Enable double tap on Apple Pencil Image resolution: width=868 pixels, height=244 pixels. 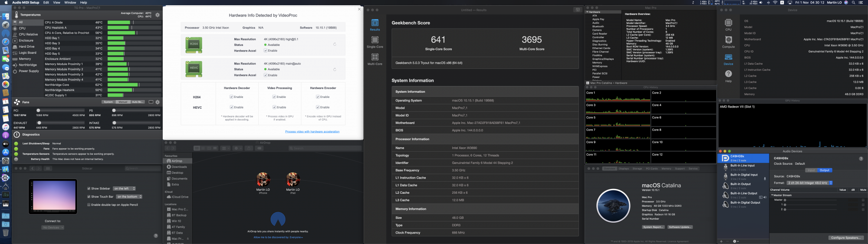89,205
